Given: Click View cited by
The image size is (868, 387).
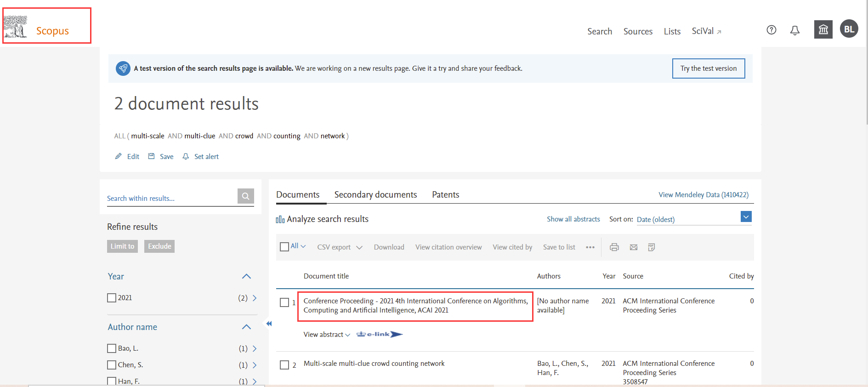Looking at the screenshot, I should tap(512, 247).
